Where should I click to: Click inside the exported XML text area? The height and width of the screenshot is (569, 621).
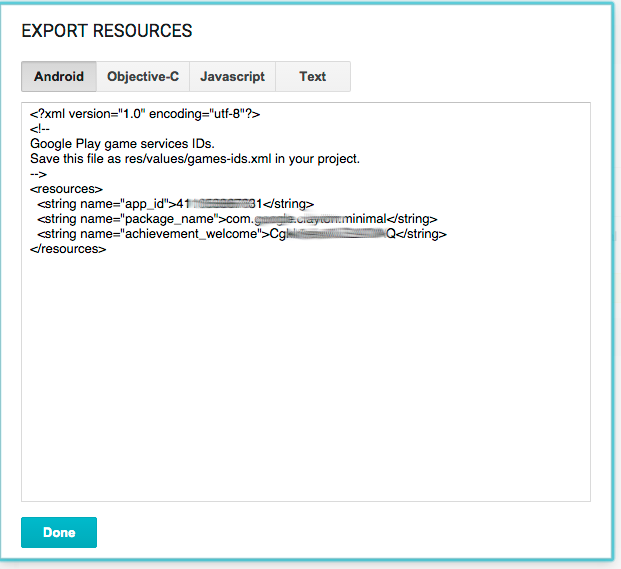[306, 302]
